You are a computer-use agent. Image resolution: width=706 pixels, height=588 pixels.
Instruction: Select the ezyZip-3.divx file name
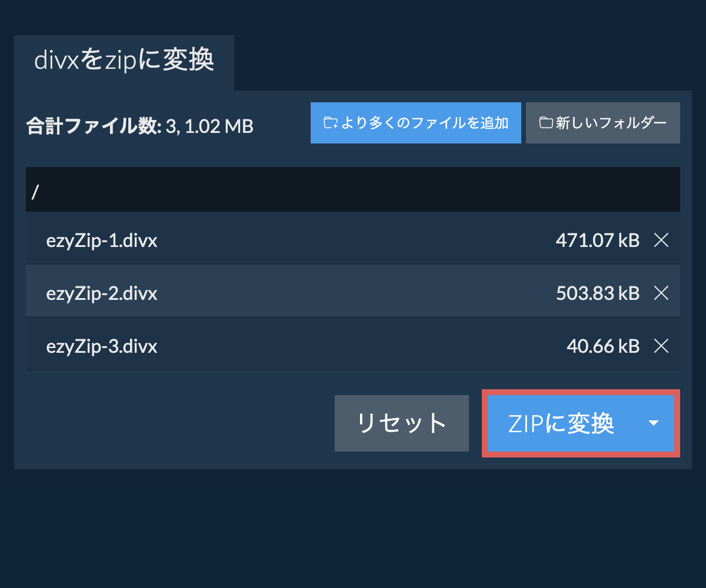click(x=102, y=346)
